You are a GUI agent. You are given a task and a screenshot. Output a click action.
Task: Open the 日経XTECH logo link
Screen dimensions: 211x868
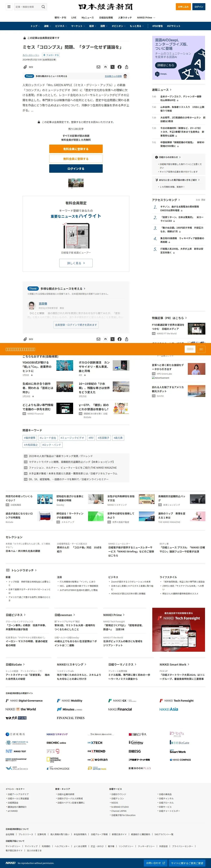(x=95, y=743)
